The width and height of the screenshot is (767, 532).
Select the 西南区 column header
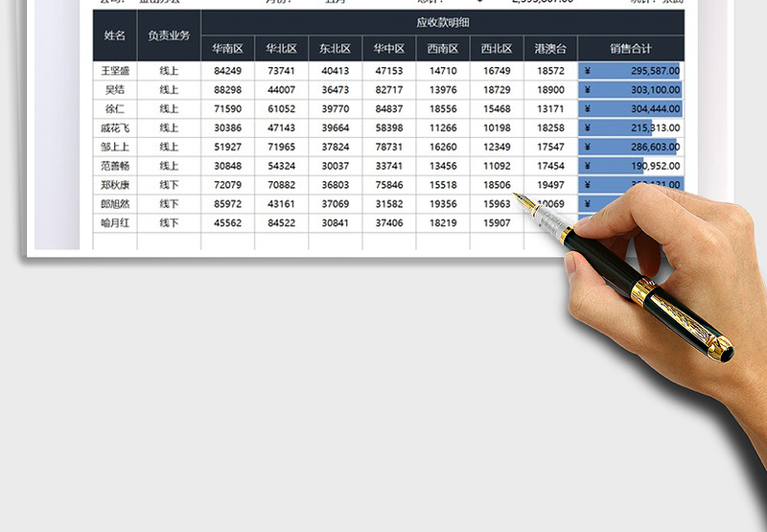(443, 49)
